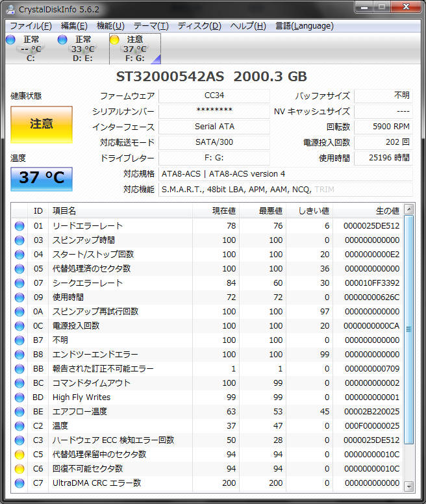The width and height of the screenshot is (426, 504).
Task: Click the 項目名 column header
Action: coord(121,211)
